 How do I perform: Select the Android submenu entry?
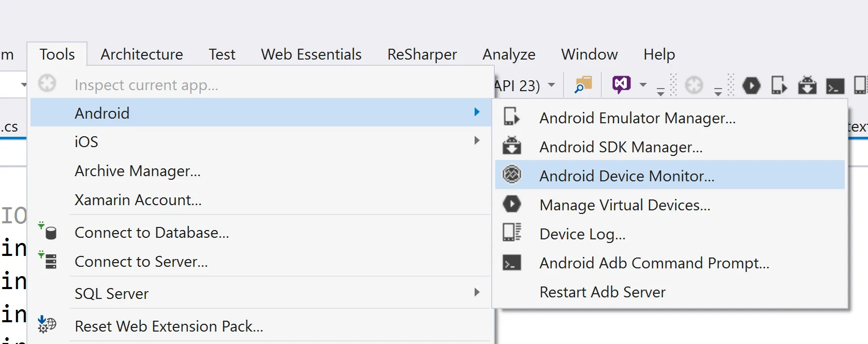coord(260,112)
